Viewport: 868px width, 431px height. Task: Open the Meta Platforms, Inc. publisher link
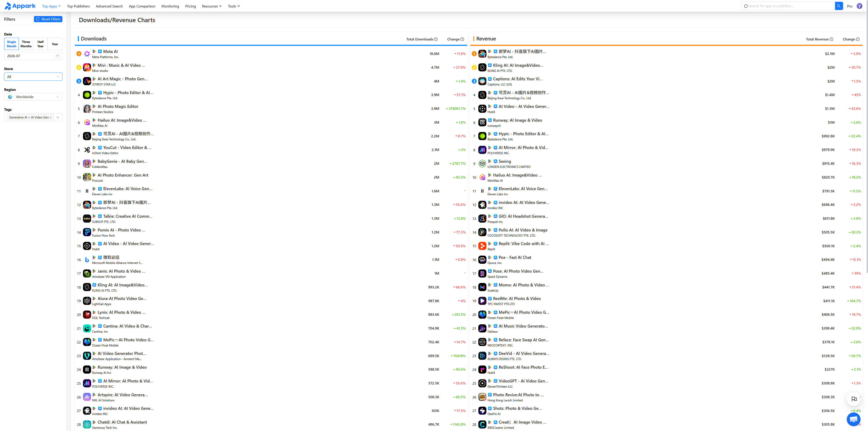[x=106, y=57]
